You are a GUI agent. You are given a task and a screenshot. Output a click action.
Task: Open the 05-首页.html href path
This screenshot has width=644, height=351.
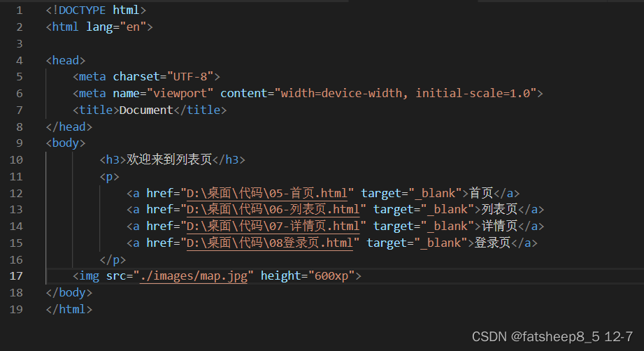click(x=267, y=193)
